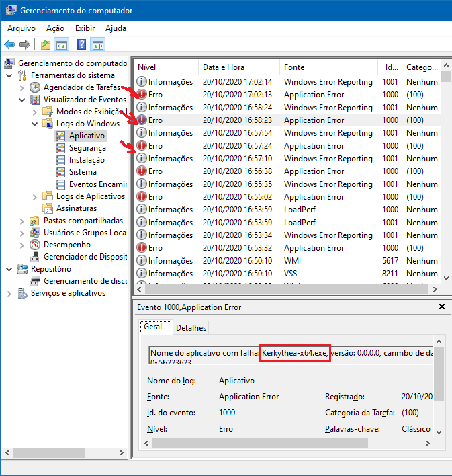Click the details pane vertical scrollbar thumb
This screenshot has height=476, width=452.
click(439, 374)
